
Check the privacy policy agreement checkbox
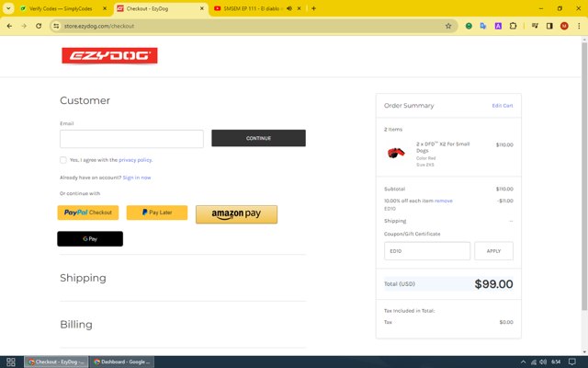63,160
